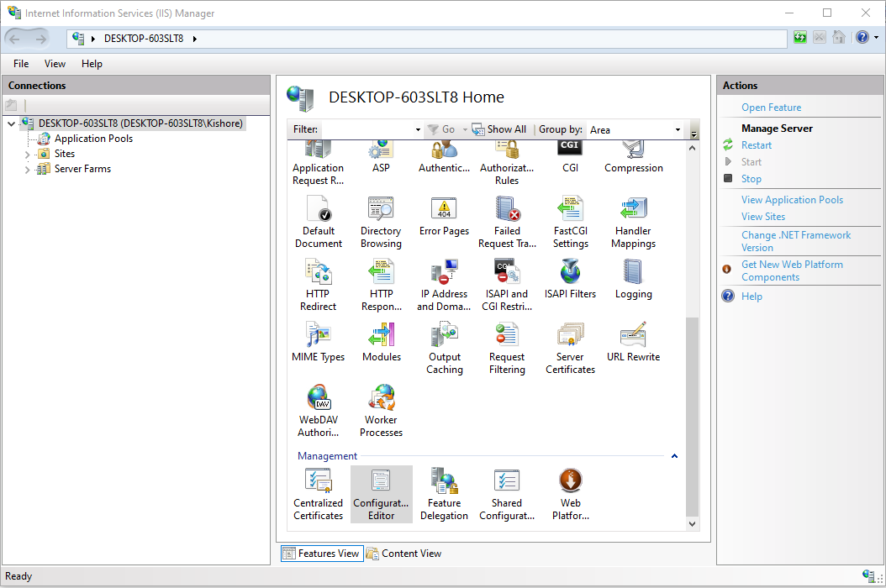Open the Web Platform Installer icon
Screen dimensions: 886x588
pos(570,494)
